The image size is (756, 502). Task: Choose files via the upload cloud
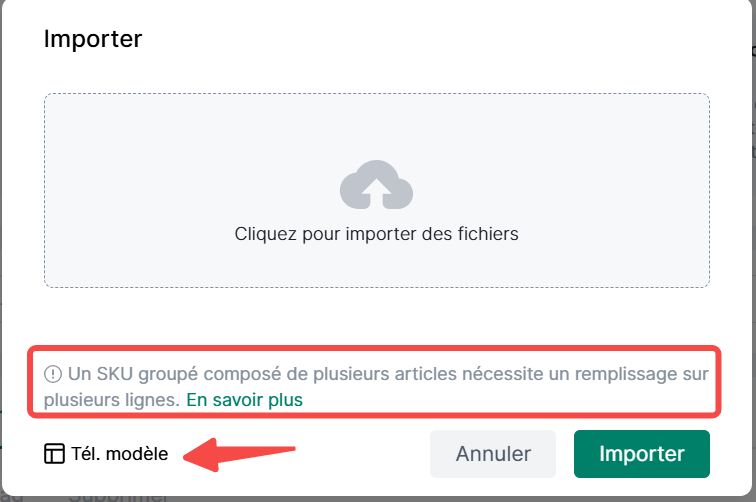click(x=376, y=185)
